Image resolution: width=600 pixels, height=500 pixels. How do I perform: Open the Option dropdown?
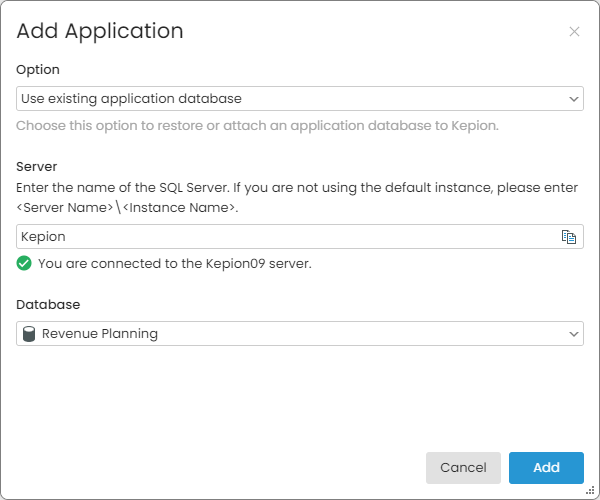pos(300,99)
